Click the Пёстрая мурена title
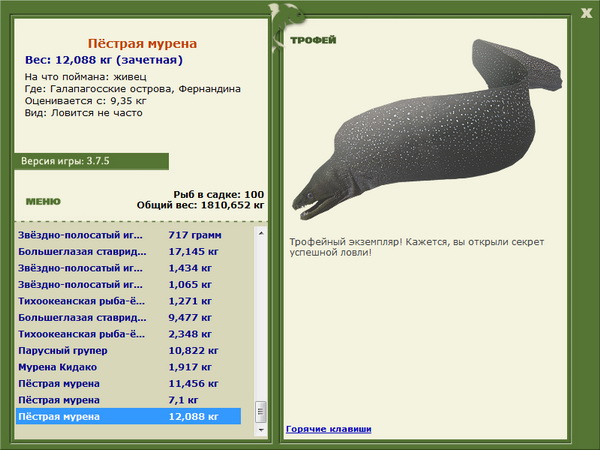 click(x=142, y=43)
